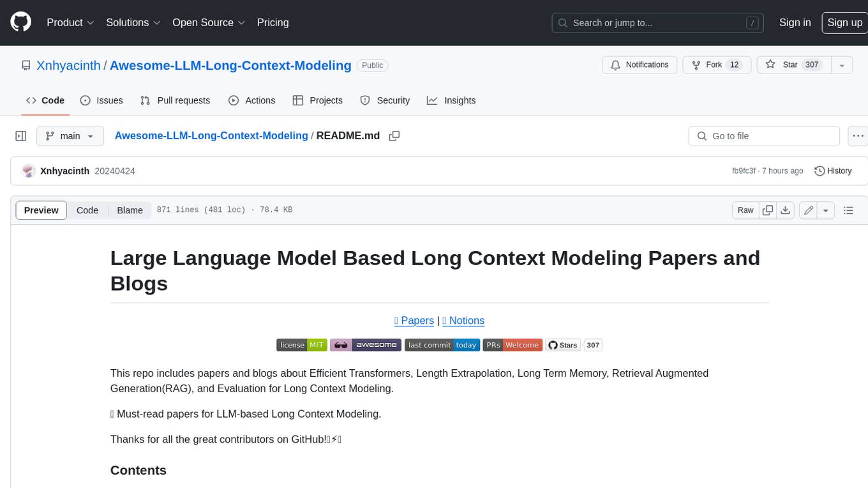Switch to the Security tab
The image size is (868, 488).
[385, 100]
